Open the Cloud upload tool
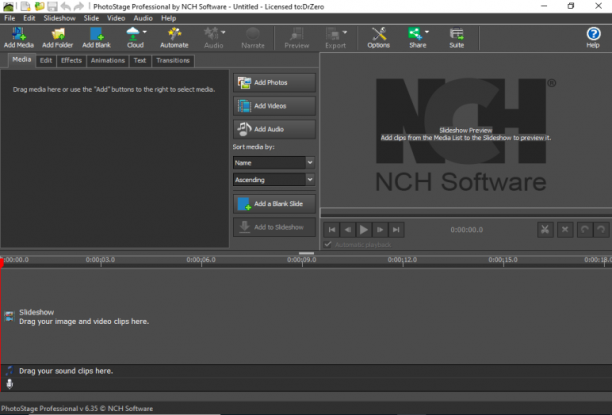Screen dimensions: 612x415 coord(135,38)
